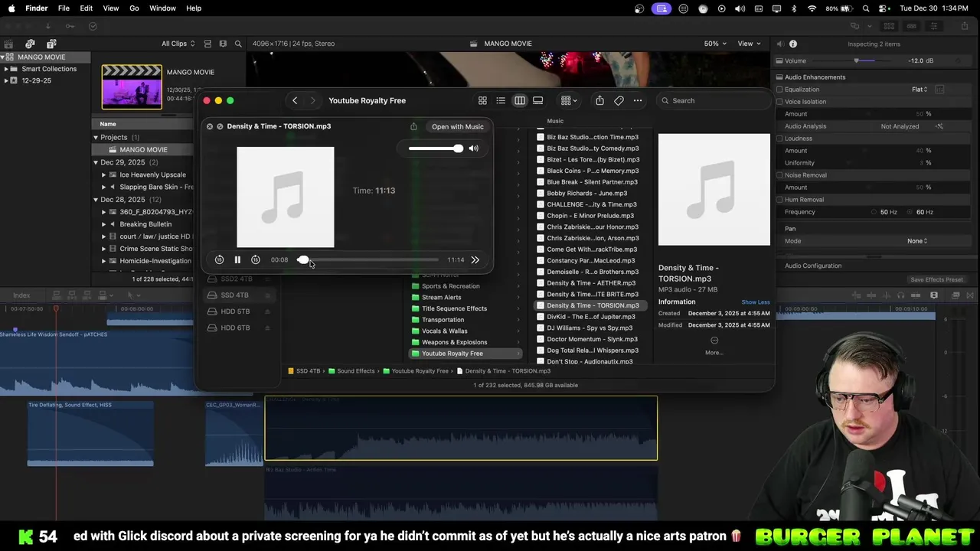Open the Window menu

[x=162, y=8]
